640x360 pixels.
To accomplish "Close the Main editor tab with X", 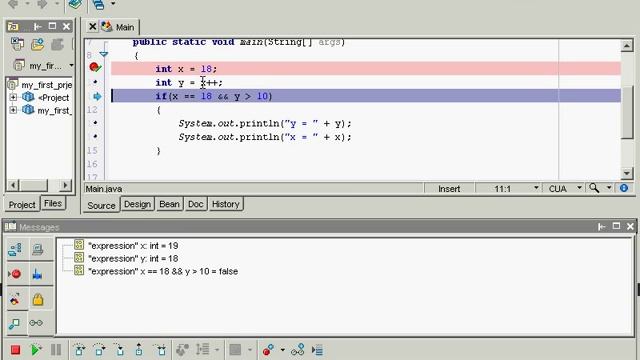I will tap(93, 27).
